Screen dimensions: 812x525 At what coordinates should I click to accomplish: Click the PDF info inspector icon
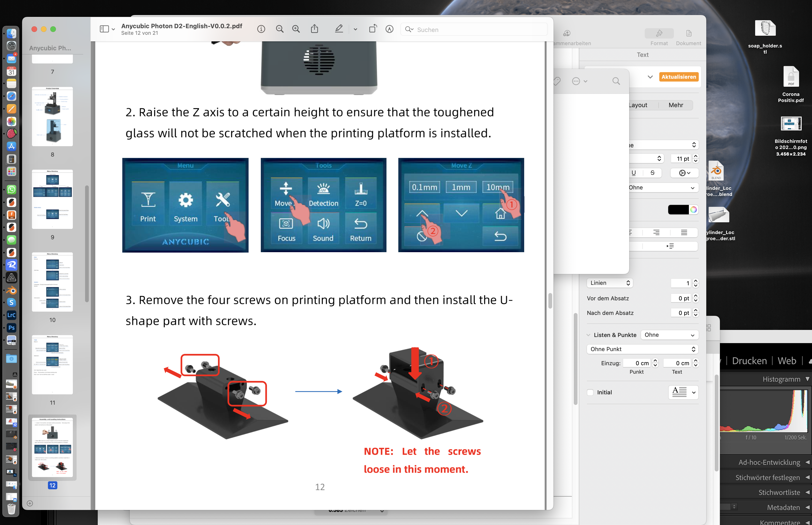point(261,29)
